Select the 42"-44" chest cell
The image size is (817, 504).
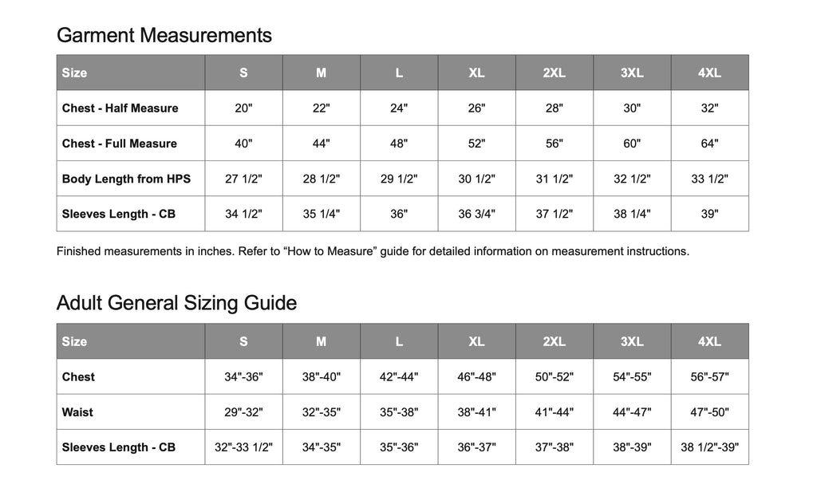[399, 377]
